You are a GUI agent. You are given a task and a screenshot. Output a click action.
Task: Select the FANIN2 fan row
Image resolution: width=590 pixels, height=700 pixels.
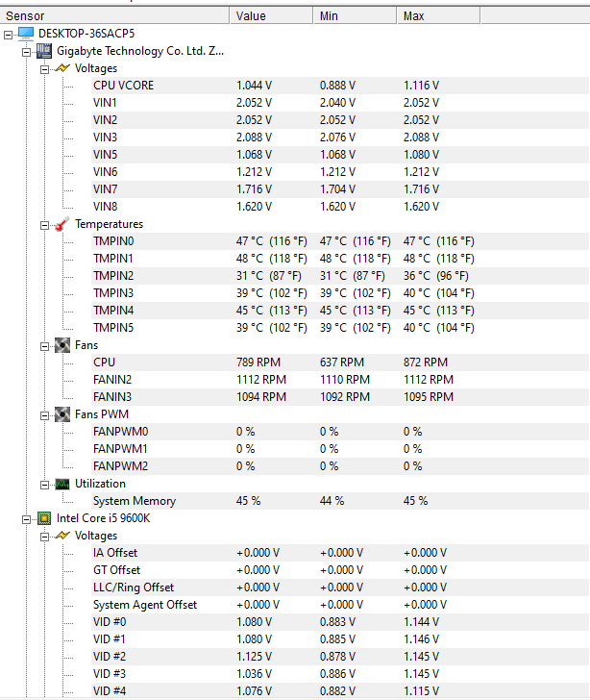pyautogui.click(x=340, y=380)
